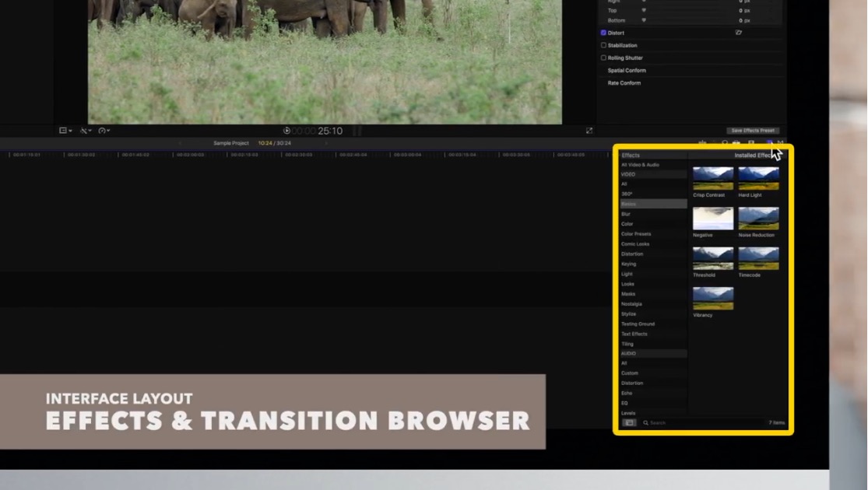Open the enhancement tools dropdown under the viewer
This screenshot has width=868, height=490.
tap(86, 131)
